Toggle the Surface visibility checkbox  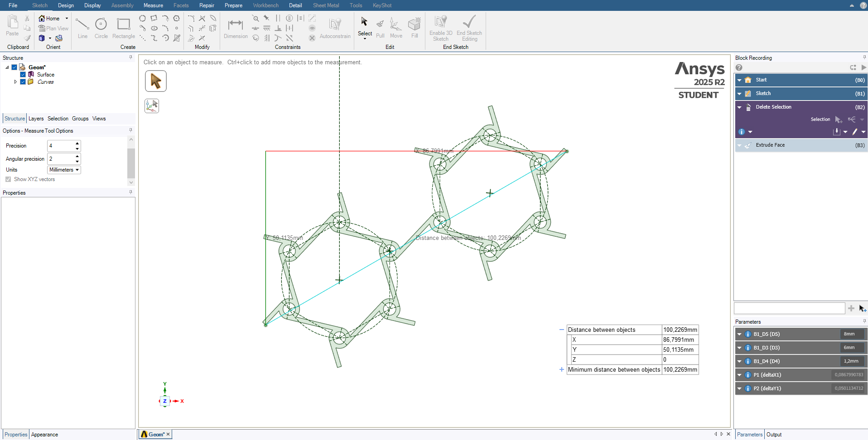point(23,75)
